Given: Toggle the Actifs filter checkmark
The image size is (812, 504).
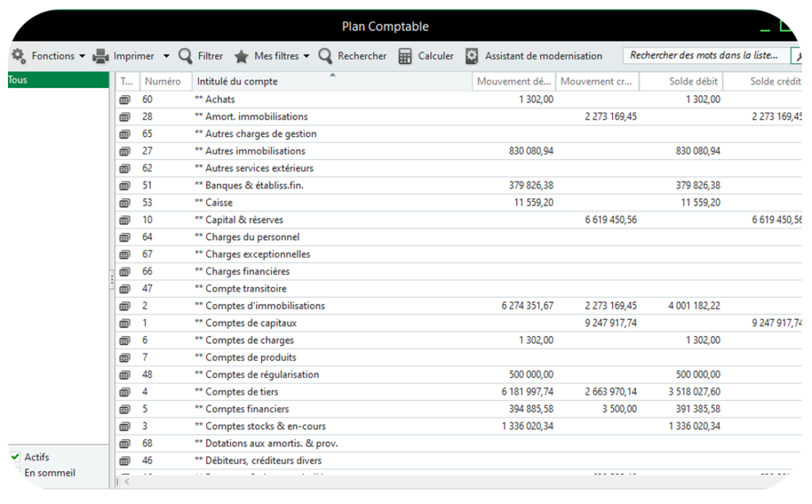Looking at the screenshot, I should point(16,457).
